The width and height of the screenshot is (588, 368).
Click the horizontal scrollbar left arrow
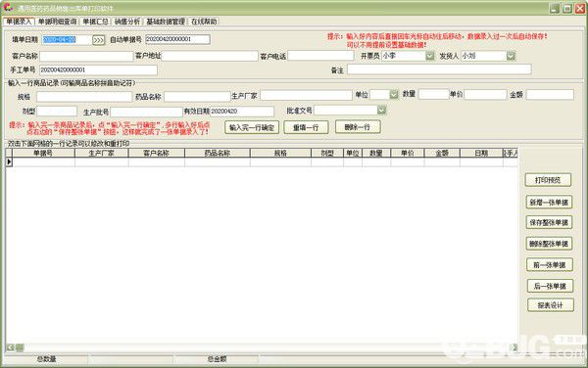tap(10, 347)
